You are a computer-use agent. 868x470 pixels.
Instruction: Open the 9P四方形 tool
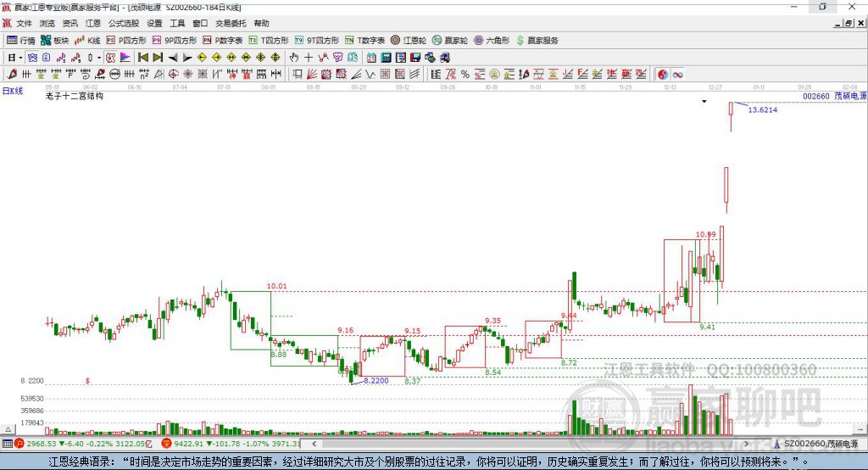[175, 41]
